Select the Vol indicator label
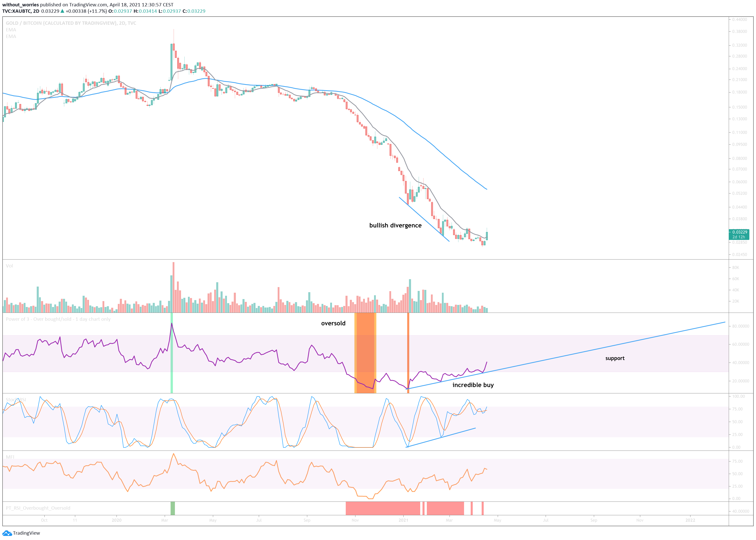The height and width of the screenshot is (540, 756). 9,266
